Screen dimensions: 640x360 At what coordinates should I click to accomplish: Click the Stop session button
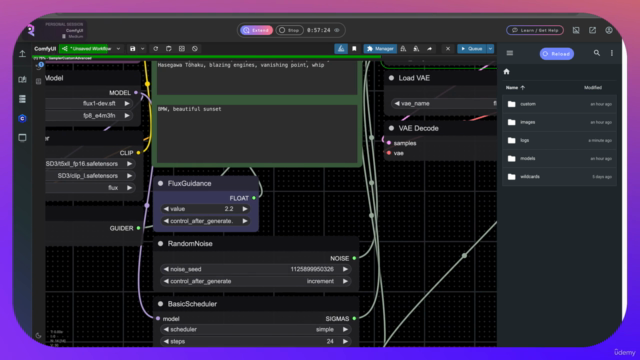pyautogui.click(x=289, y=30)
